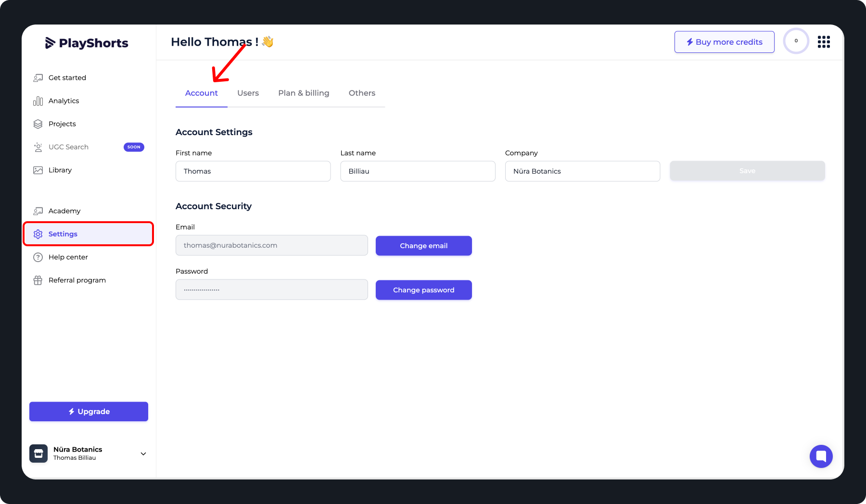866x504 pixels.
Task: Expand the workspace switcher chevron
Action: [x=143, y=454]
